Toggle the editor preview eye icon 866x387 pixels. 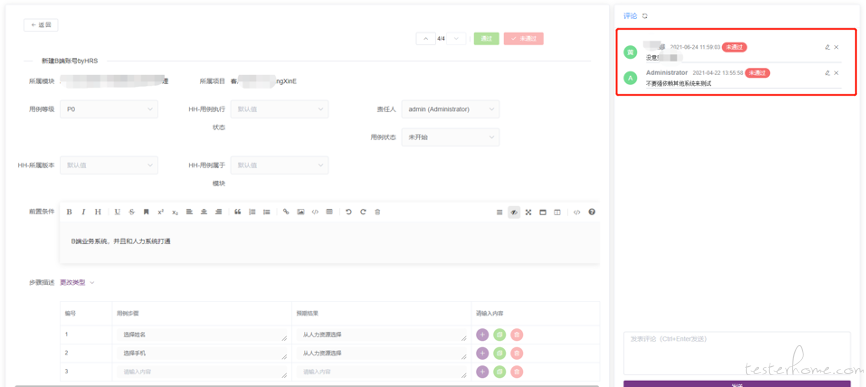click(x=514, y=212)
